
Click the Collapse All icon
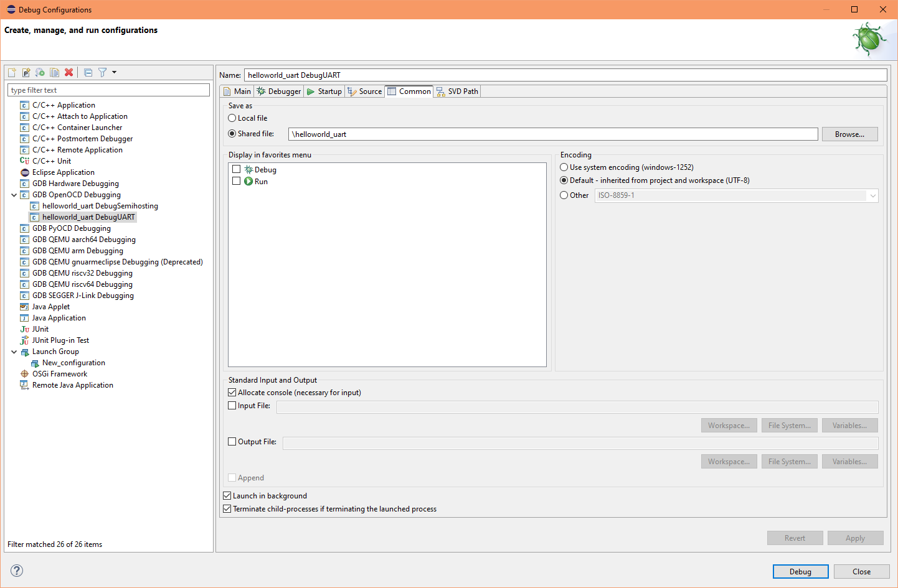tap(88, 72)
